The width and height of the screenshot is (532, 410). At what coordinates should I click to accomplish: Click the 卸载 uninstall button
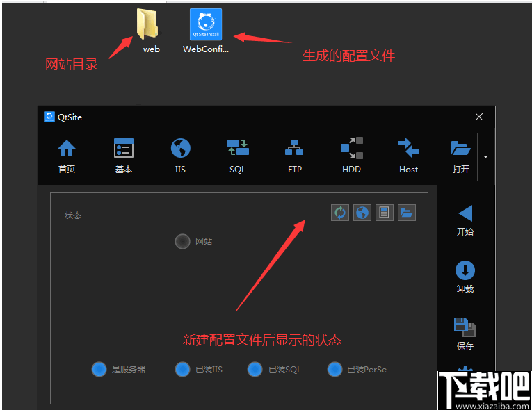[x=465, y=277]
